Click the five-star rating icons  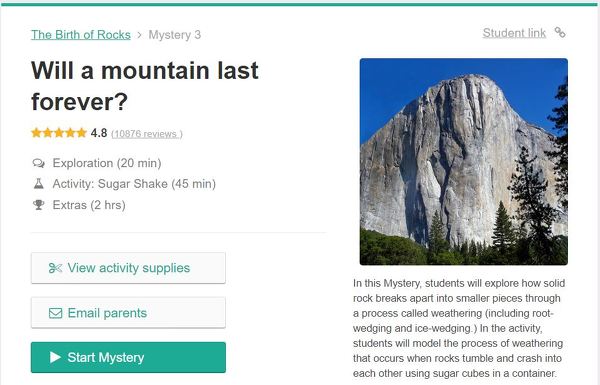(x=59, y=133)
